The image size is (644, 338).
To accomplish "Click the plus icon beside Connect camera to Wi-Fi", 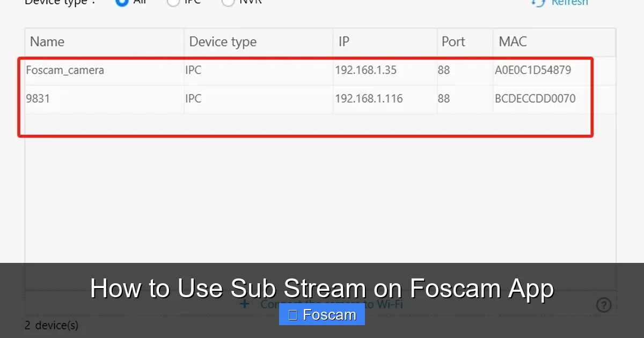I will coord(245,304).
